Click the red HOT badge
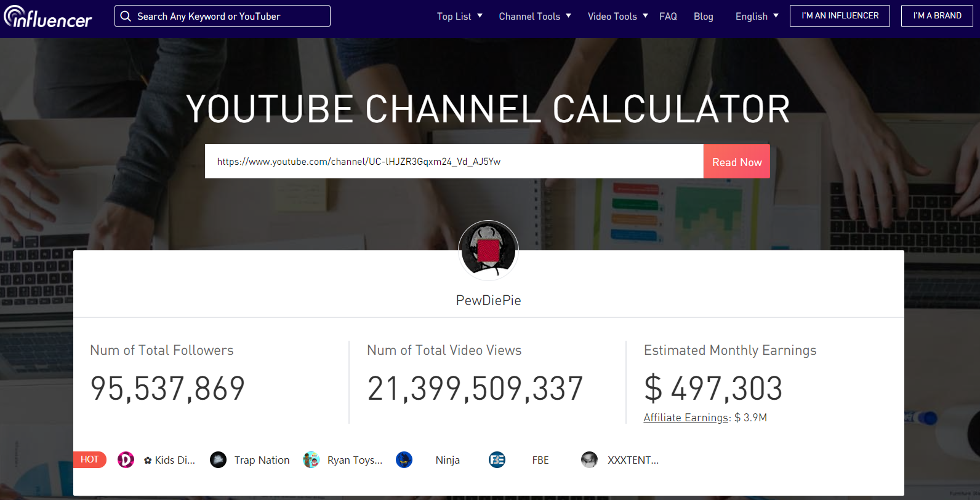Screen dimensions: 980x500 (90, 459)
